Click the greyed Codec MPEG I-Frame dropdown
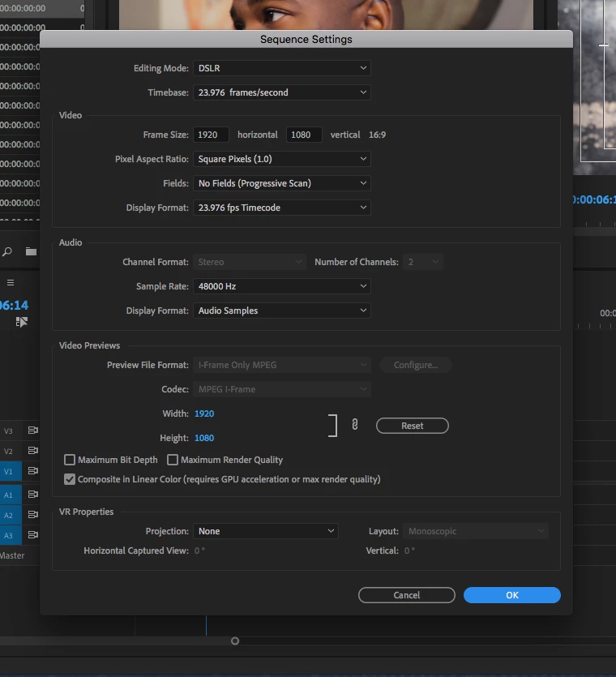The height and width of the screenshot is (677, 616). pos(281,389)
